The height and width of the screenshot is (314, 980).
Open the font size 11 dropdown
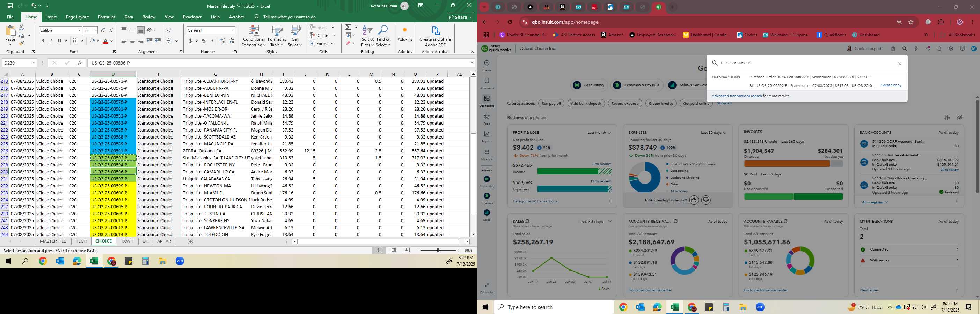(x=95, y=30)
